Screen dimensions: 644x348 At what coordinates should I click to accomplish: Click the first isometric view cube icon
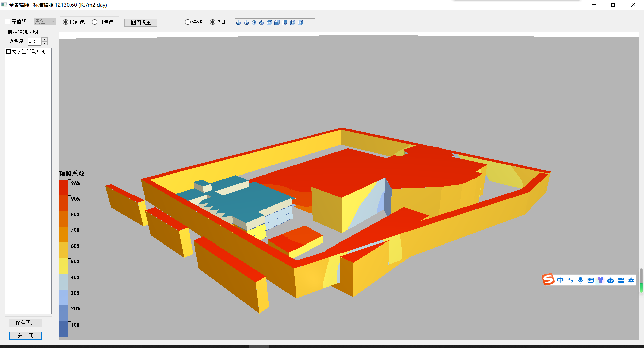[x=238, y=23]
